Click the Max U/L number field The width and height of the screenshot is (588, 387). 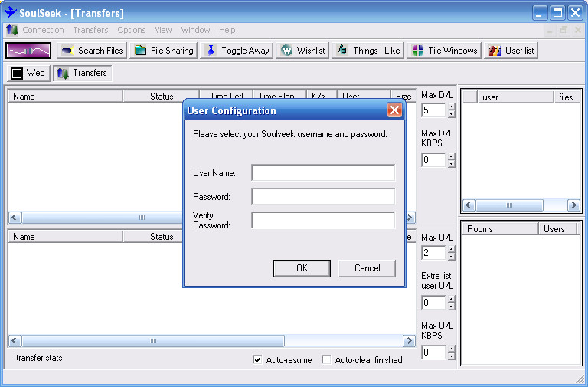pyautogui.click(x=433, y=253)
